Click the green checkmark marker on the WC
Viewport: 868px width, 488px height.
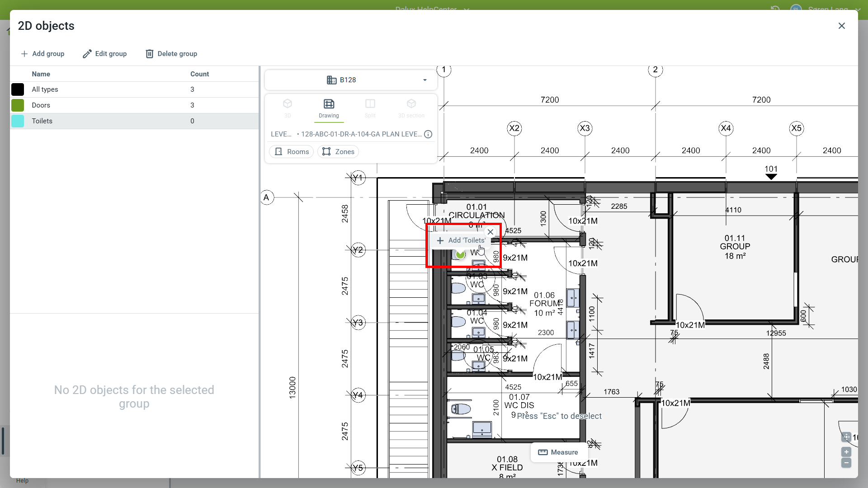click(460, 254)
